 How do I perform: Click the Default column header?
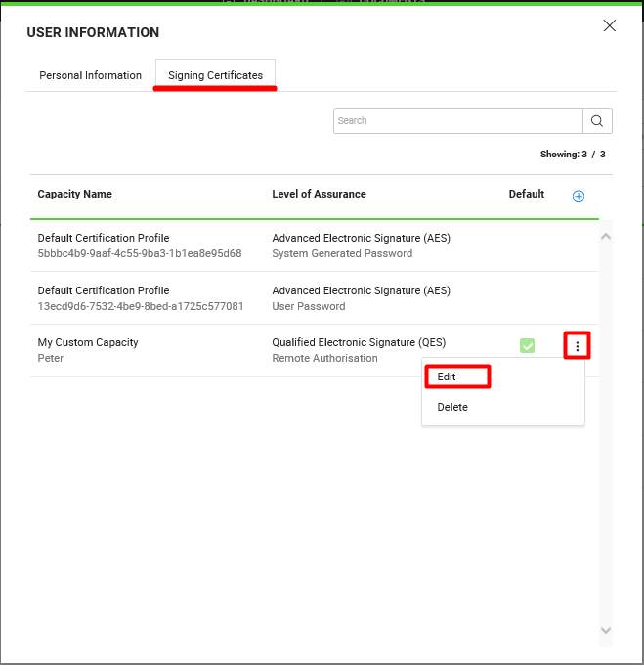pyautogui.click(x=527, y=194)
